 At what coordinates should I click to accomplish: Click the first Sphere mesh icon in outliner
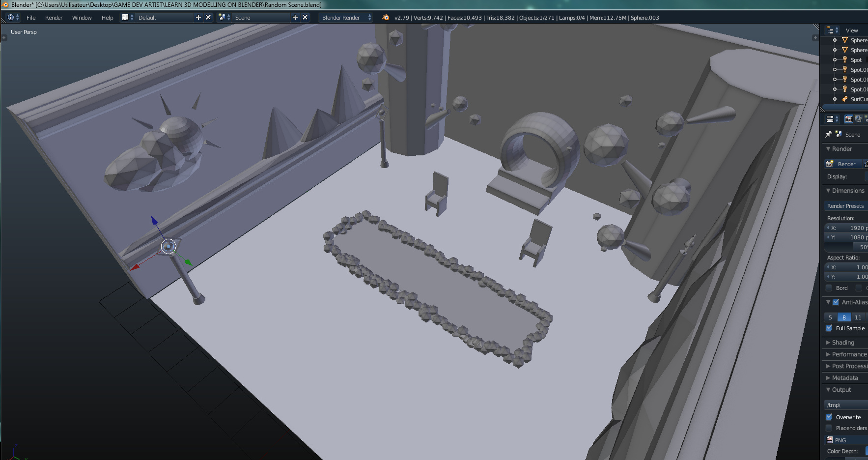(845, 40)
